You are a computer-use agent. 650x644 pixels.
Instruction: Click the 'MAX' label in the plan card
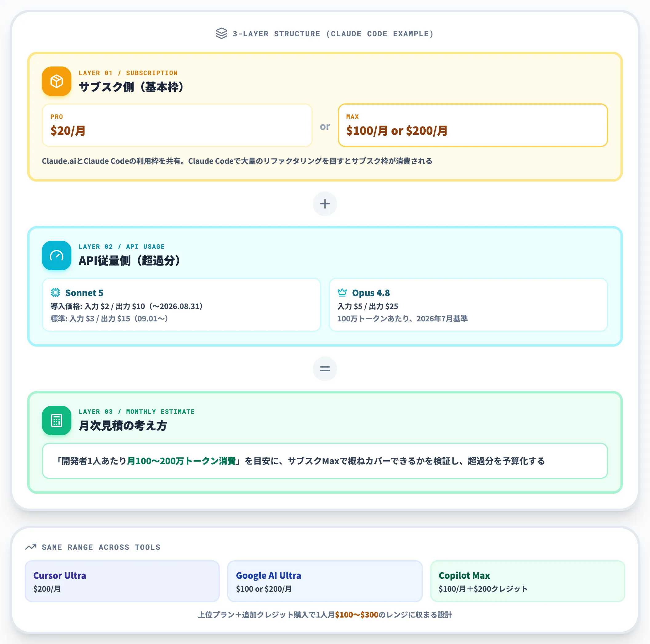coord(352,117)
